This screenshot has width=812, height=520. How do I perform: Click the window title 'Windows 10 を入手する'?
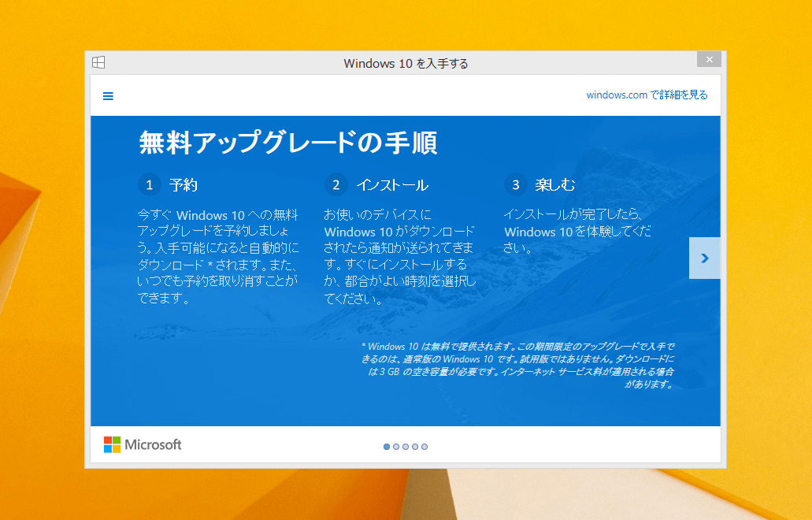(406, 63)
